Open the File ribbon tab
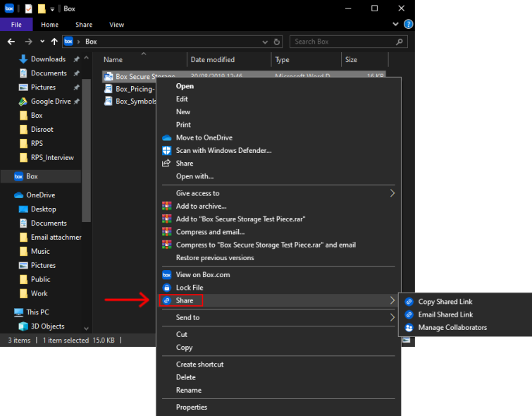This screenshot has width=532, height=416. 16,25
